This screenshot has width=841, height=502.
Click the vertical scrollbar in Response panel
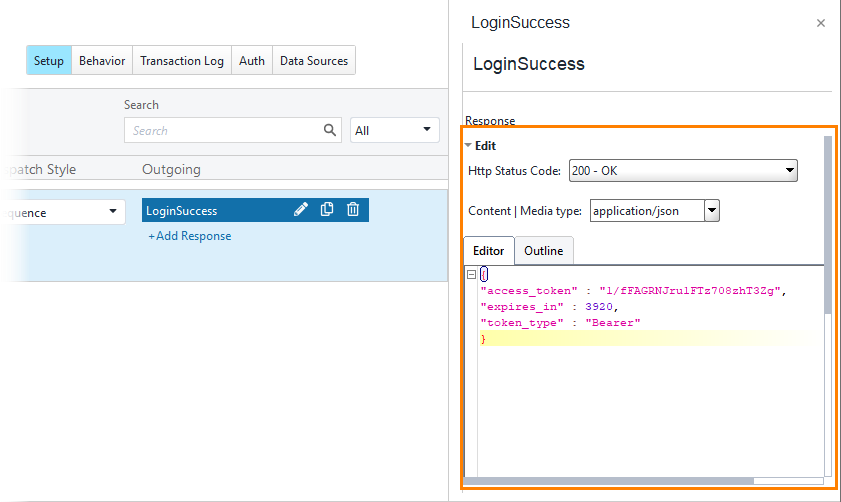(x=828, y=225)
